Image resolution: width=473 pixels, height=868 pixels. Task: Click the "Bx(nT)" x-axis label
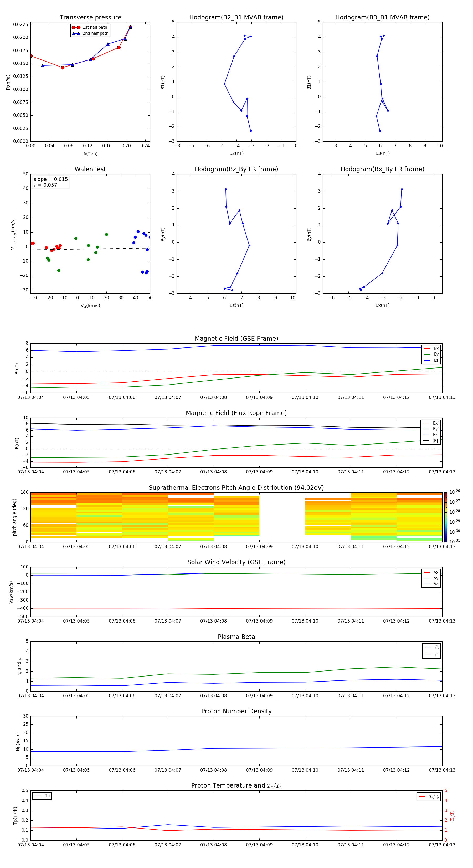(382, 305)
